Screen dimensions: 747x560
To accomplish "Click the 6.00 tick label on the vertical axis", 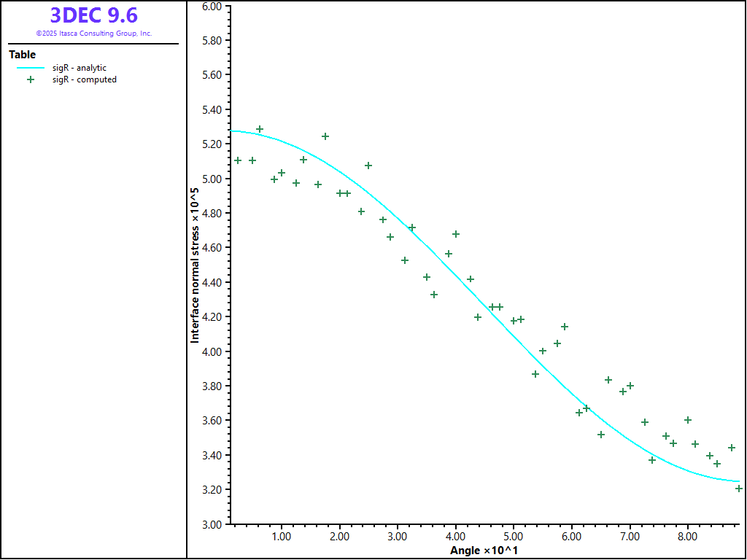I will click(212, 6).
